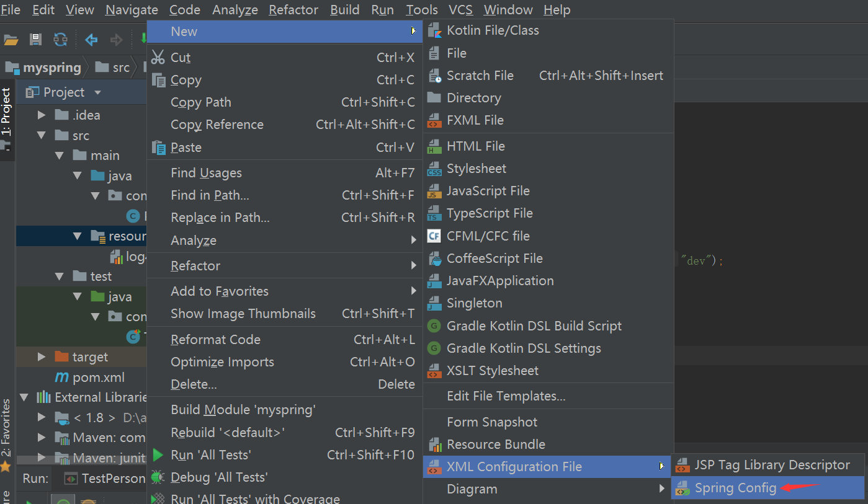Click Delete... in context menu
Image resolution: width=868 pixels, height=504 pixels.
click(x=284, y=384)
